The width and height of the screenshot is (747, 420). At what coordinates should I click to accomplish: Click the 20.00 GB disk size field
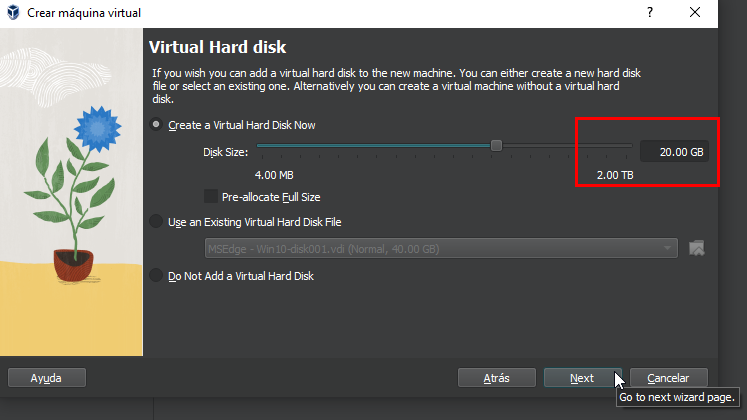675,152
